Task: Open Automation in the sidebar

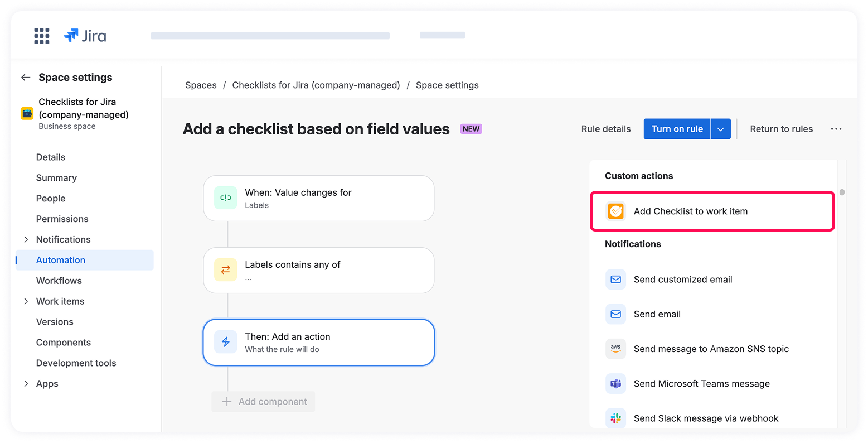Action: click(61, 260)
